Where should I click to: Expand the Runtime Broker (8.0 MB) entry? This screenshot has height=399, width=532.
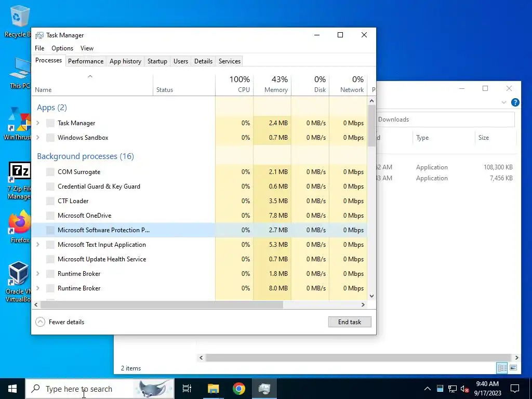pos(38,288)
